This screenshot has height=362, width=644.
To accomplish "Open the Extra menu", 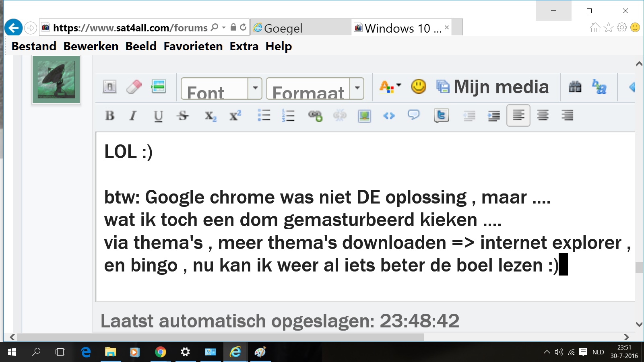I will [244, 46].
